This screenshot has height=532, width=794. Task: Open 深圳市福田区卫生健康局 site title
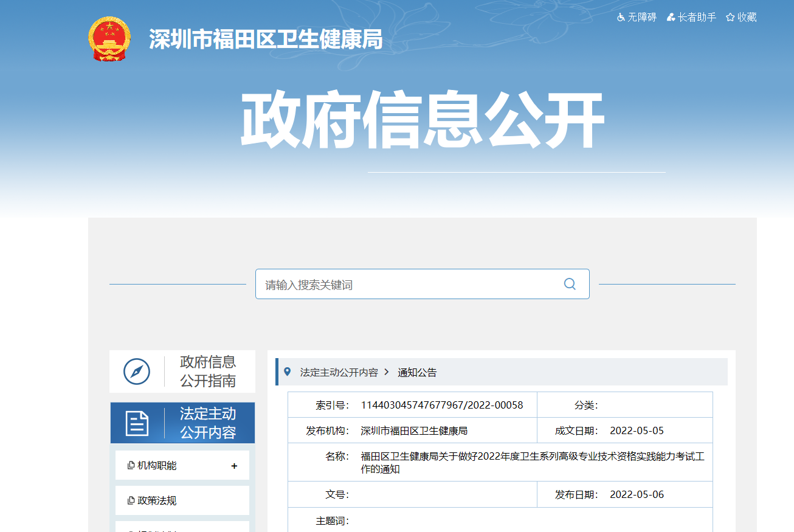coord(266,40)
